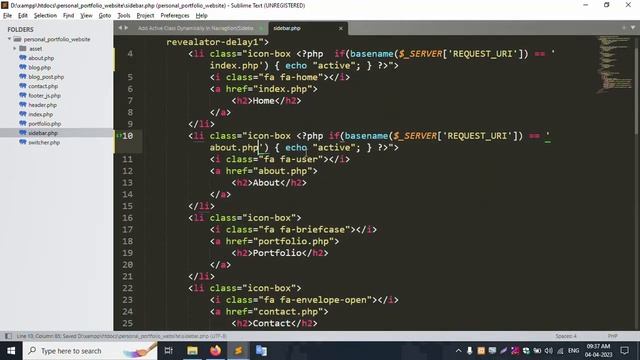
Task: Click the PHP file icon beside about.php
Action: coord(23,58)
